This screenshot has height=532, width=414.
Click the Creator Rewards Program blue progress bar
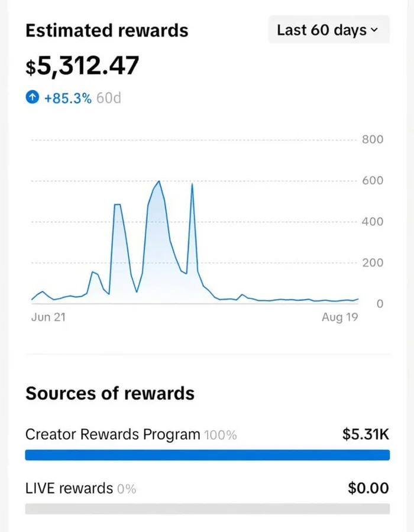click(x=207, y=455)
